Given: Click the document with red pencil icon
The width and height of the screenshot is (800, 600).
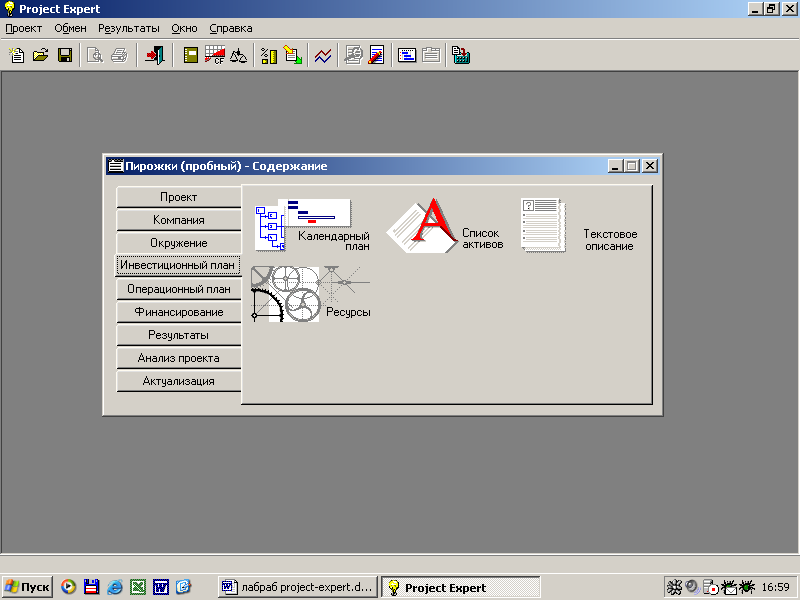Looking at the screenshot, I should coord(376,55).
